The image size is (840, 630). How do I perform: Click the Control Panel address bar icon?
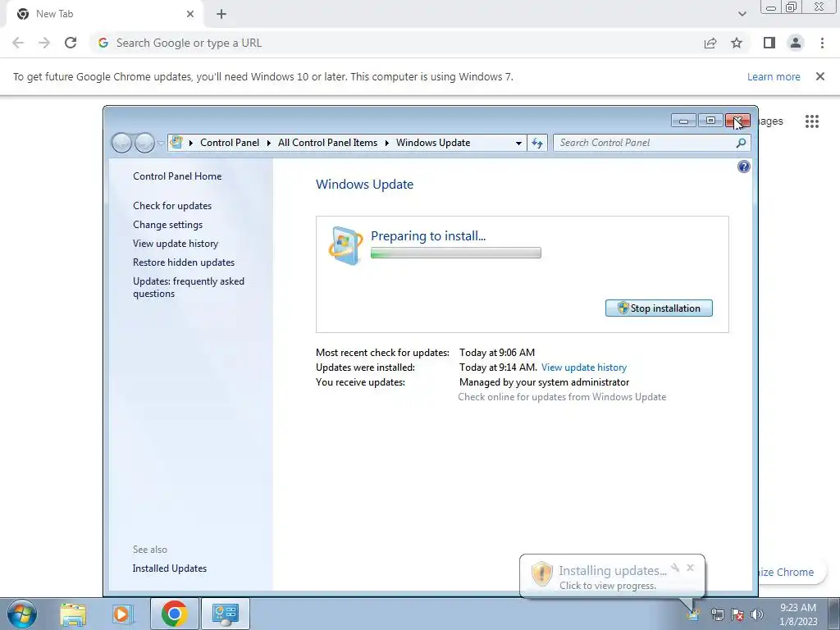point(176,143)
